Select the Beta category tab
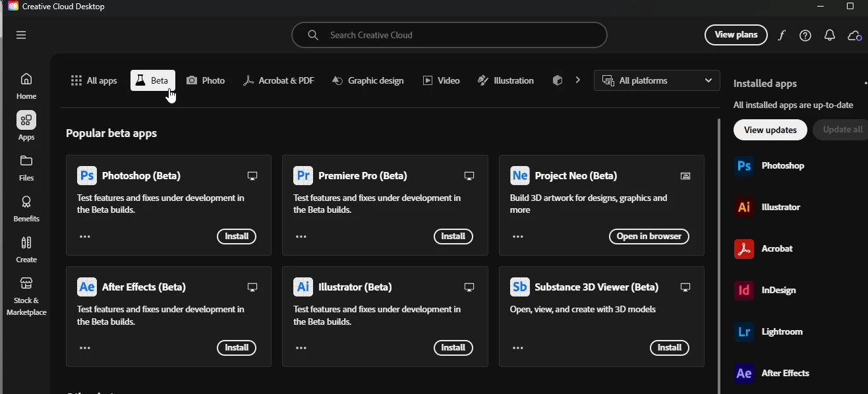The height and width of the screenshot is (394, 868). tap(153, 80)
